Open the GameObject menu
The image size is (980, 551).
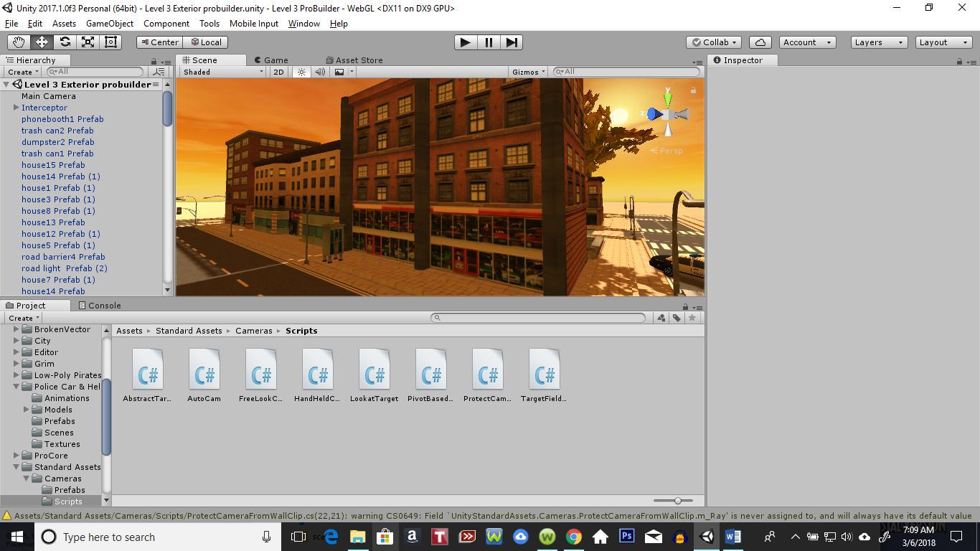click(109, 24)
